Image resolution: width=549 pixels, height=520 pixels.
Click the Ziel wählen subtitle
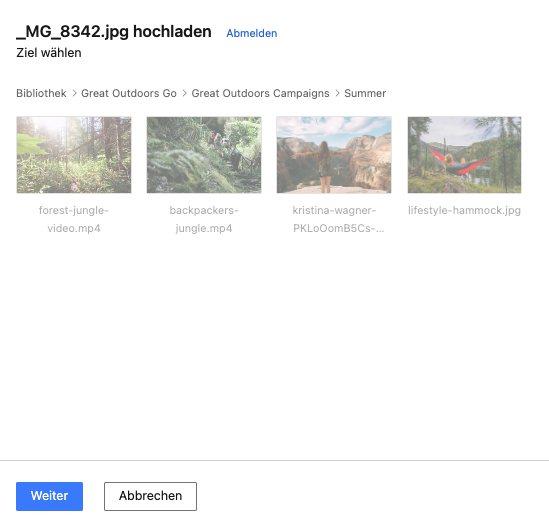pyautogui.click(x=49, y=53)
